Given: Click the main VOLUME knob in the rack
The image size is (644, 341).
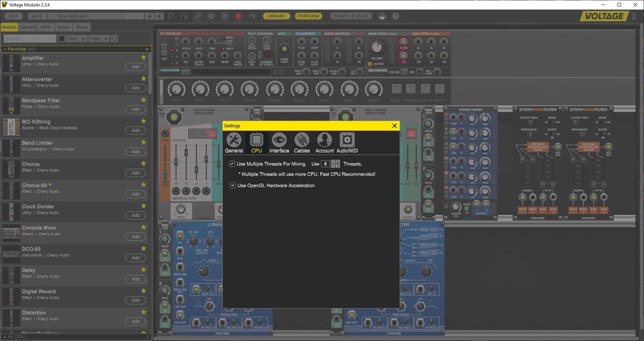Looking at the screenshot, I should coord(377,47).
